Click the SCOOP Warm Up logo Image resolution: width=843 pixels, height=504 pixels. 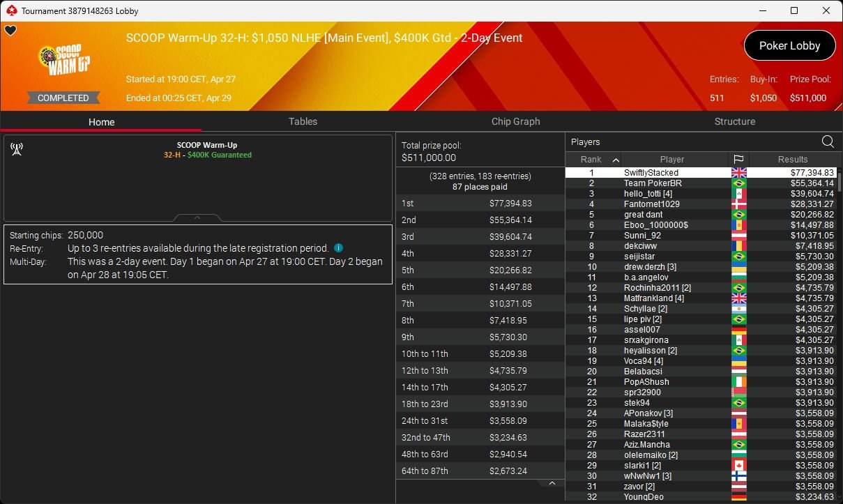pos(64,61)
